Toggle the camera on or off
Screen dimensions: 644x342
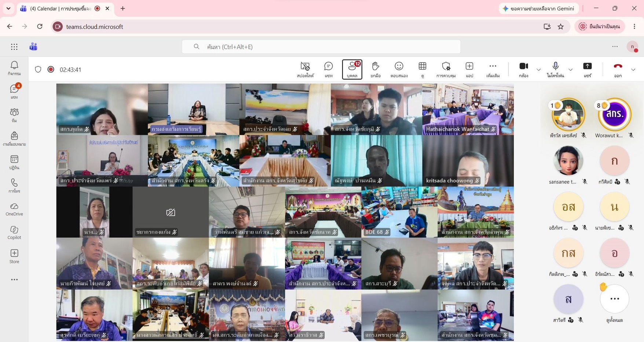[x=524, y=69]
